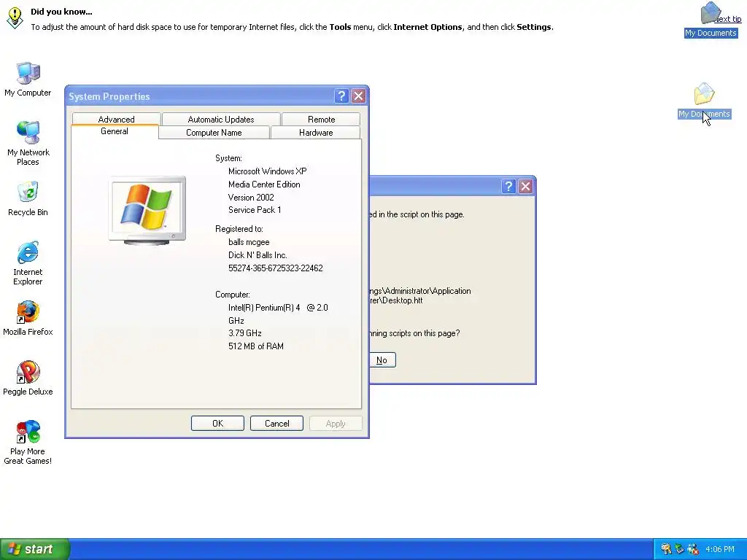Launch Internet Explorer from the desktop
Screen dimensions: 747x560
tap(28, 262)
